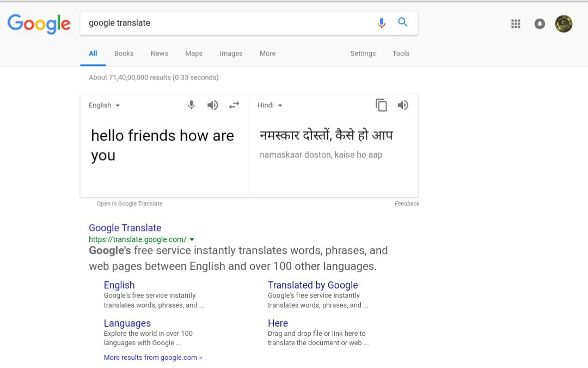588x368 pixels.
Task: Click the blue magnifier search button
Action: point(403,22)
